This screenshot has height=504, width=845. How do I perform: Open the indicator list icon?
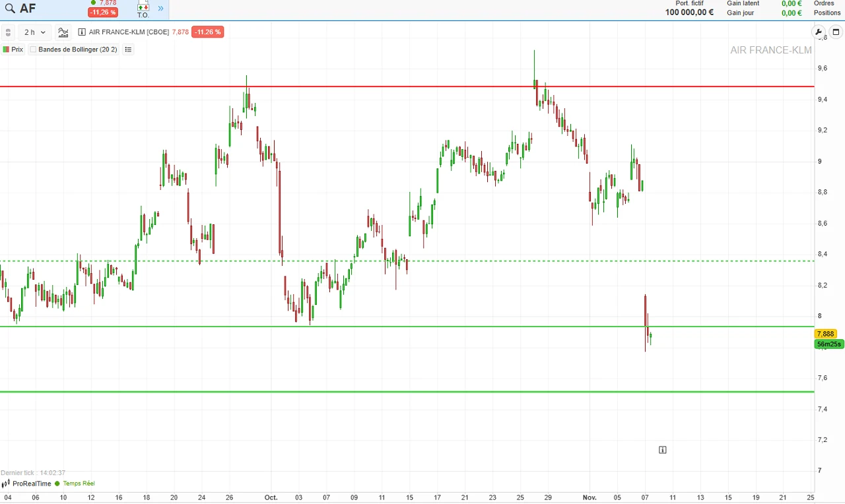pos(128,49)
